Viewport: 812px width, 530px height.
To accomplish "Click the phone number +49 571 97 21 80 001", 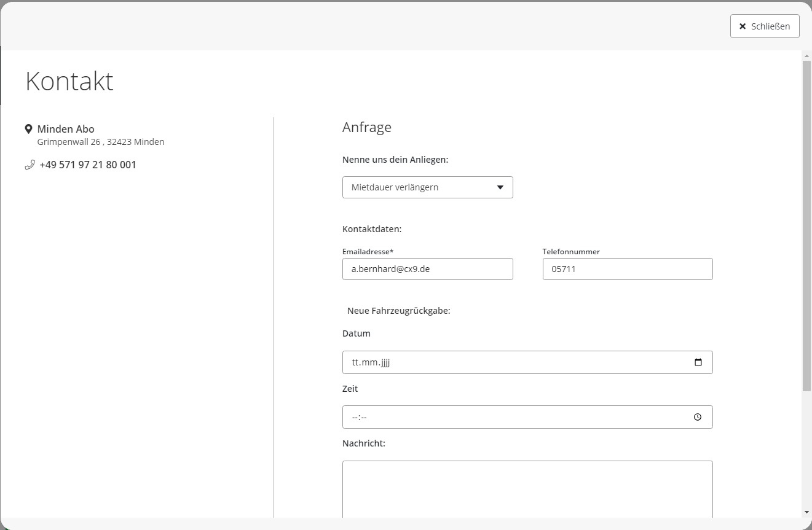I will pos(88,165).
